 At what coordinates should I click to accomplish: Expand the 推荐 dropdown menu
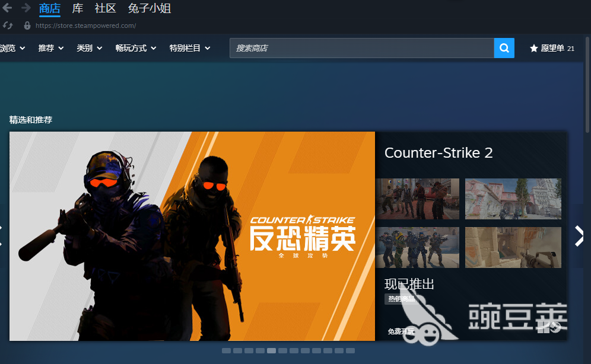coord(51,48)
